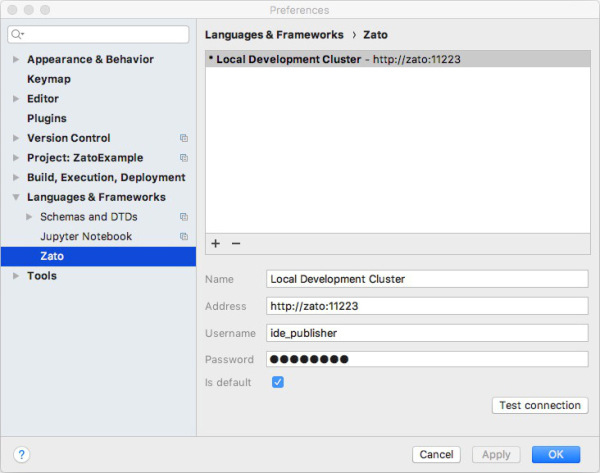Collapse Languages & Frameworks arrow
The image size is (600, 473).
click(x=16, y=197)
